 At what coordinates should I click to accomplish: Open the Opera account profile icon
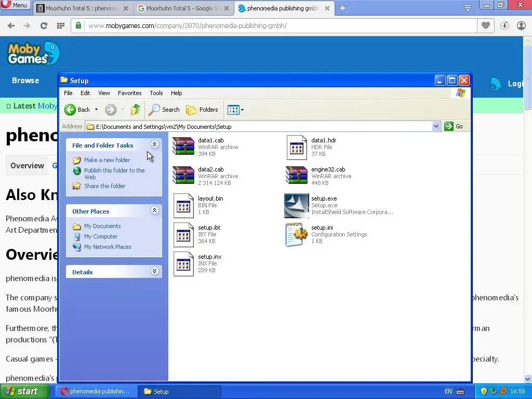(521, 25)
